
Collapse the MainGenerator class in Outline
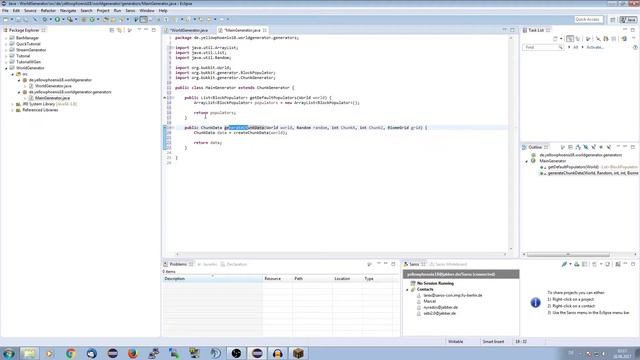point(527,161)
